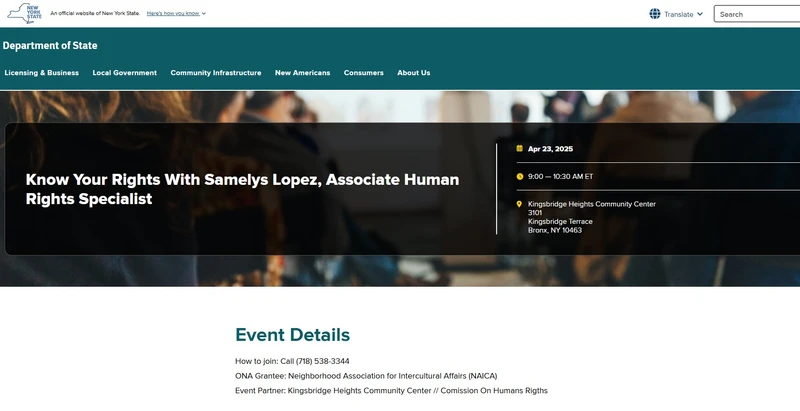Expand "Here's how you know" disclosure
Image resolution: width=800 pixels, height=411 pixels.
pyautogui.click(x=176, y=13)
